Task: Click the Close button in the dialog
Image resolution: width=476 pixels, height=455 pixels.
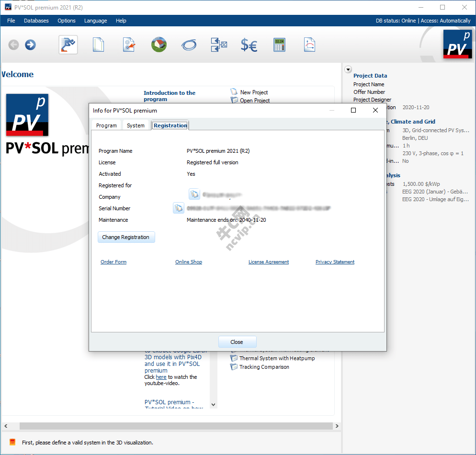Action: 237,342
